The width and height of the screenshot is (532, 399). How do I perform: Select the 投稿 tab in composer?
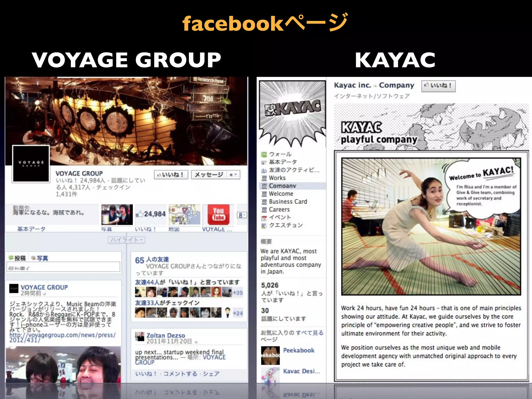tap(18, 258)
